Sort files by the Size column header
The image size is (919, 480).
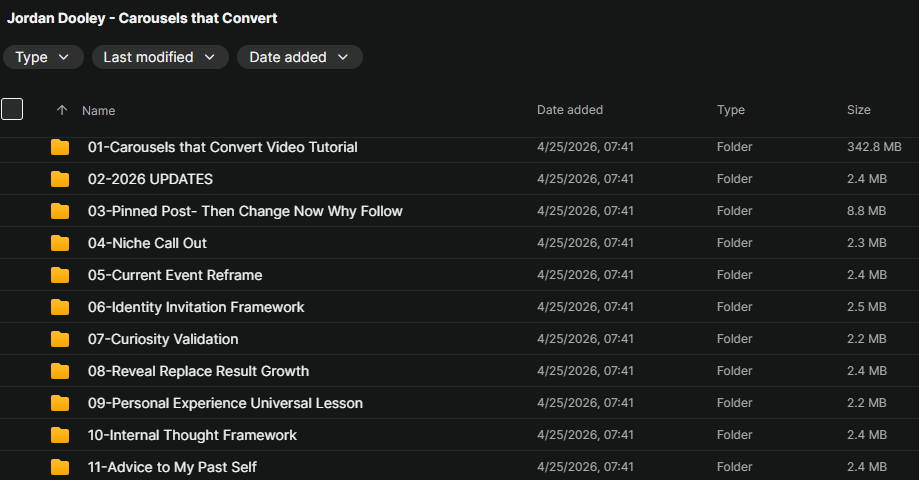coord(858,110)
